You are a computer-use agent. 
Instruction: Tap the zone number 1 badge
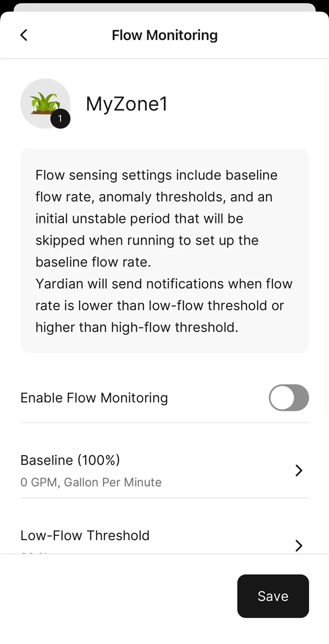click(x=60, y=119)
